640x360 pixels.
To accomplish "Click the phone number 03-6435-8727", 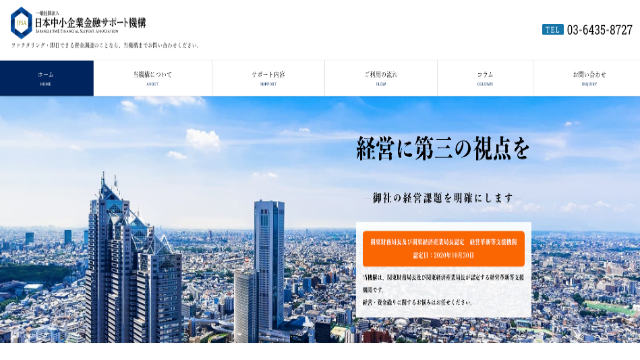I will coord(600,30).
